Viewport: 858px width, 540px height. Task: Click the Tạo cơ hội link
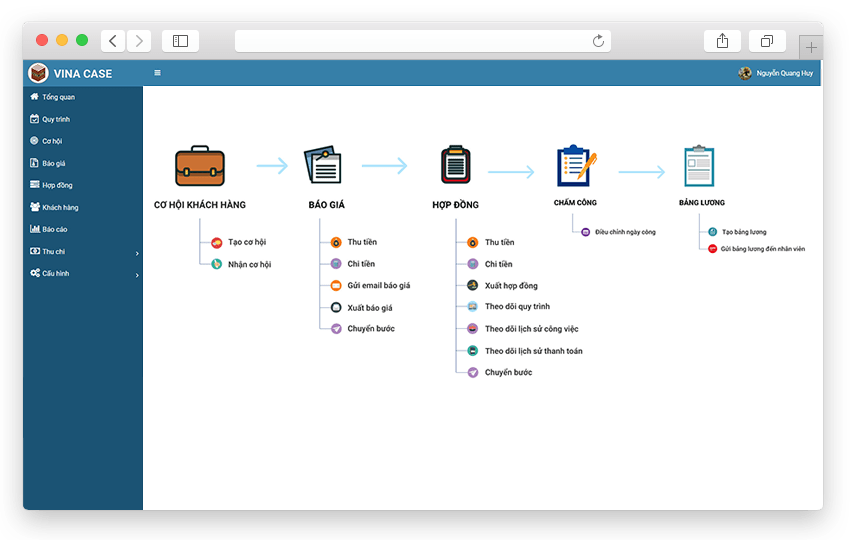click(247, 242)
